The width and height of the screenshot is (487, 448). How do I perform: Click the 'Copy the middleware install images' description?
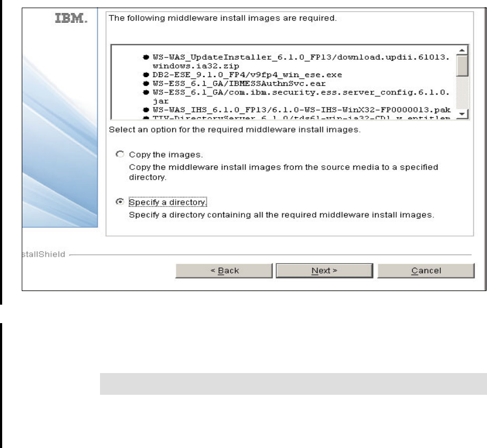[x=283, y=172]
